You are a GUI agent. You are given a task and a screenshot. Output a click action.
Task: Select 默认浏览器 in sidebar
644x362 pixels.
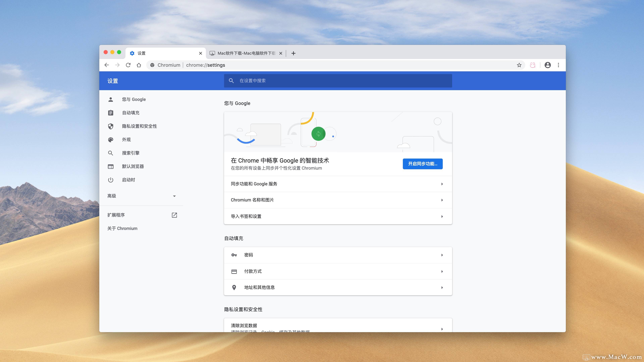click(x=133, y=166)
